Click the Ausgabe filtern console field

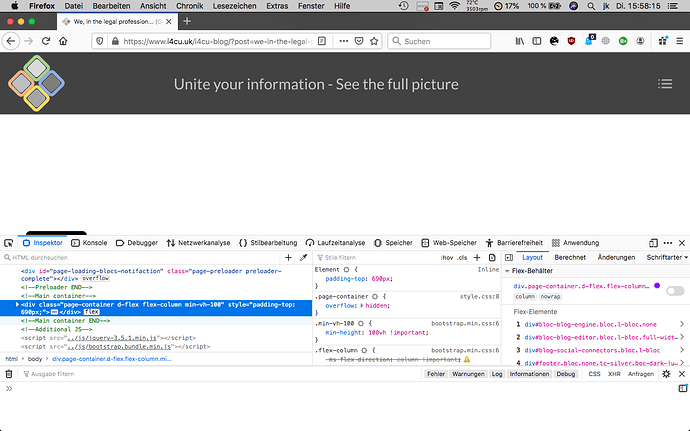pos(220,374)
